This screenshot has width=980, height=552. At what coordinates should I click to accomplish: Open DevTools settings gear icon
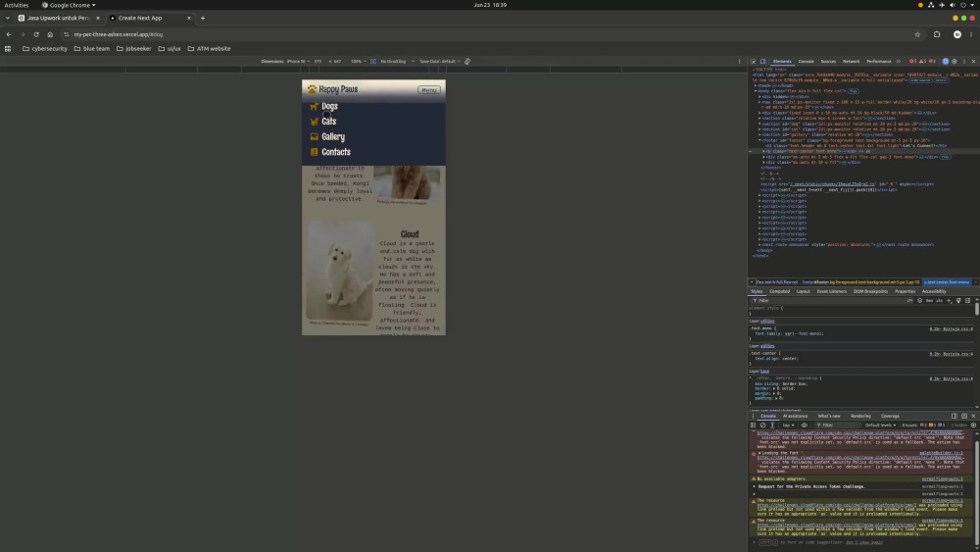point(955,61)
